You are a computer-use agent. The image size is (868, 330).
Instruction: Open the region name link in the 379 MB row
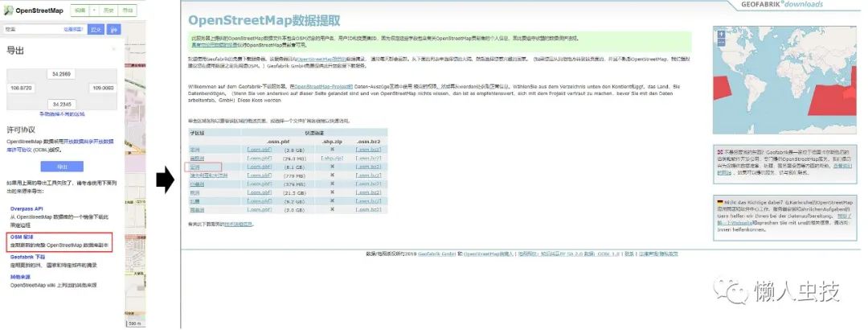click(x=197, y=183)
